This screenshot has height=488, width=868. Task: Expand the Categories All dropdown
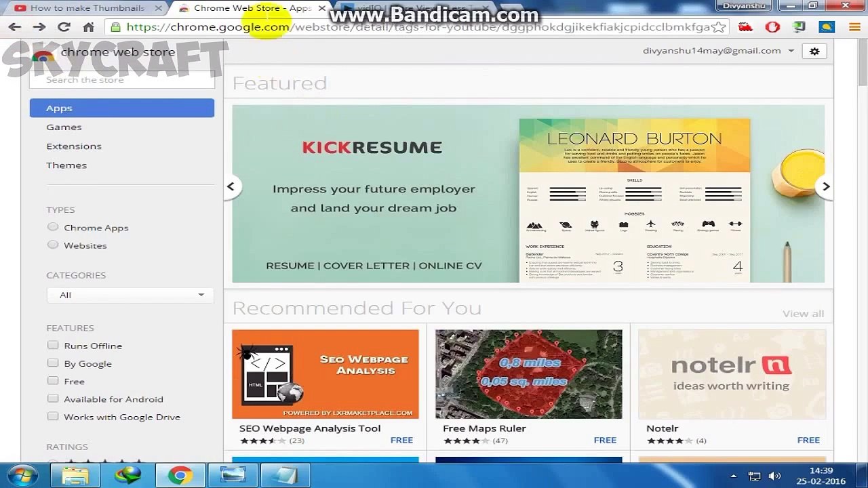(130, 295)
